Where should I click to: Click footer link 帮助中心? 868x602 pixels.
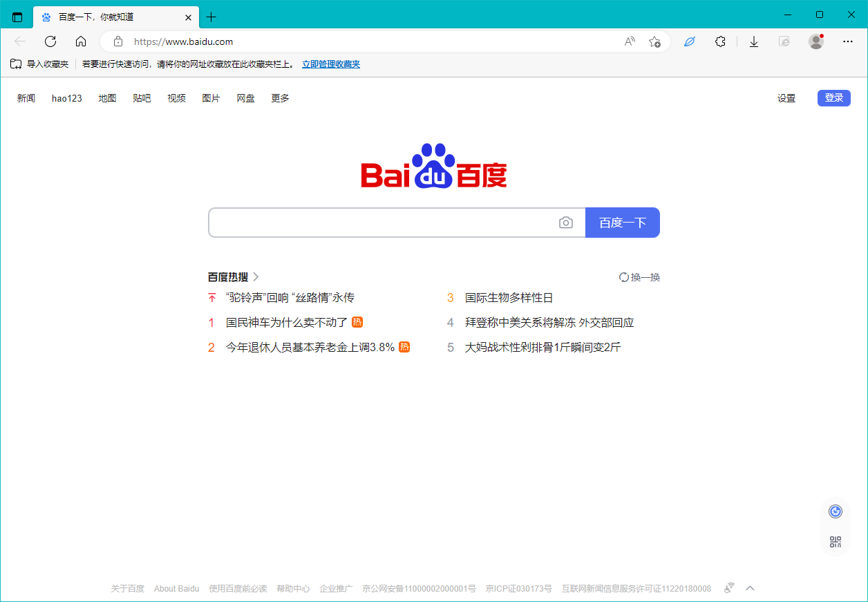tap(293, 589)
